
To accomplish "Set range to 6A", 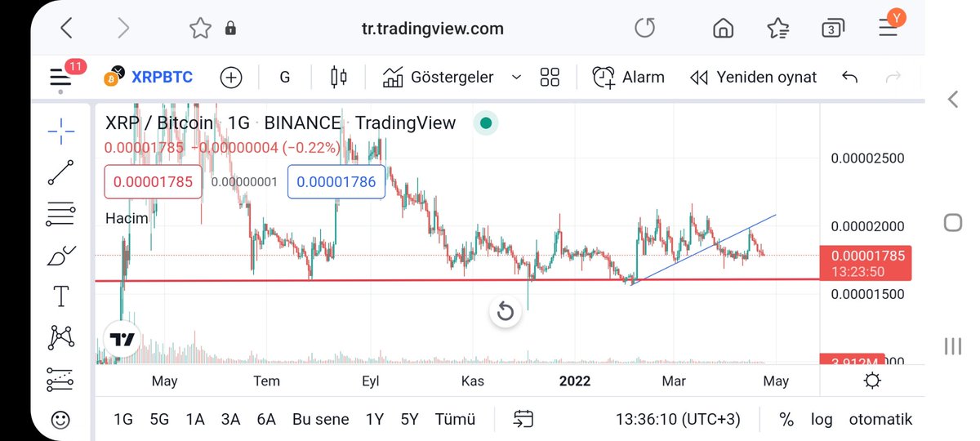I will coord(266,420).
